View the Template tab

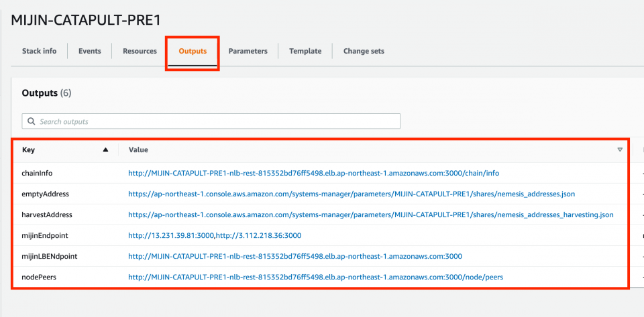click(305, 51)
